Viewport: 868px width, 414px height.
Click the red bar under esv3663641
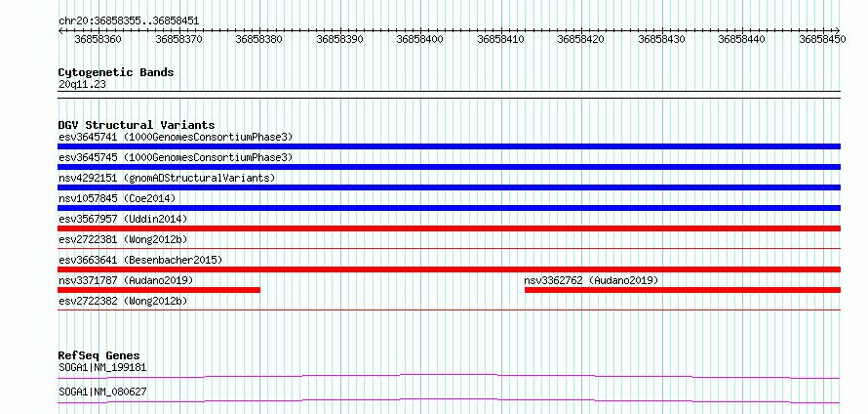tap(449, 269)
